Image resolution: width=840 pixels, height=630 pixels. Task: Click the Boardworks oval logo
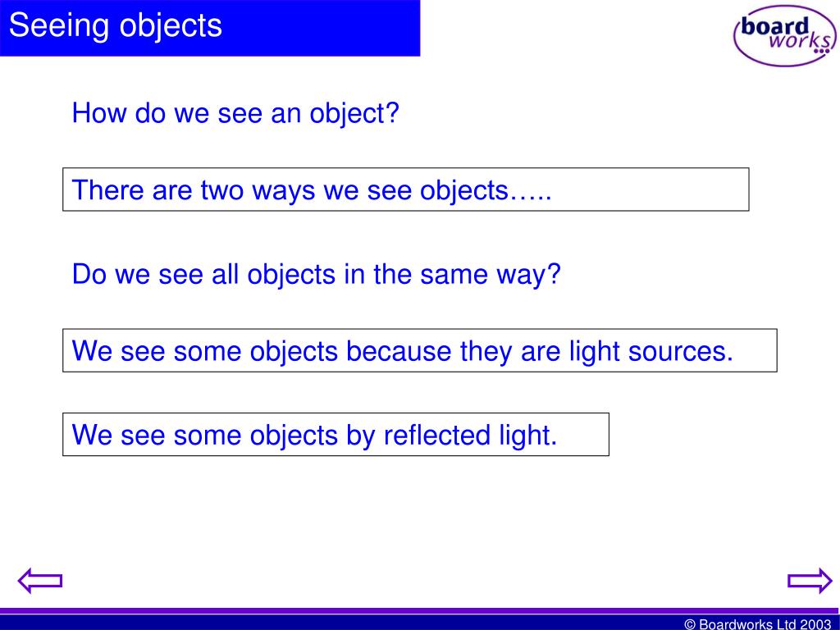784,36
